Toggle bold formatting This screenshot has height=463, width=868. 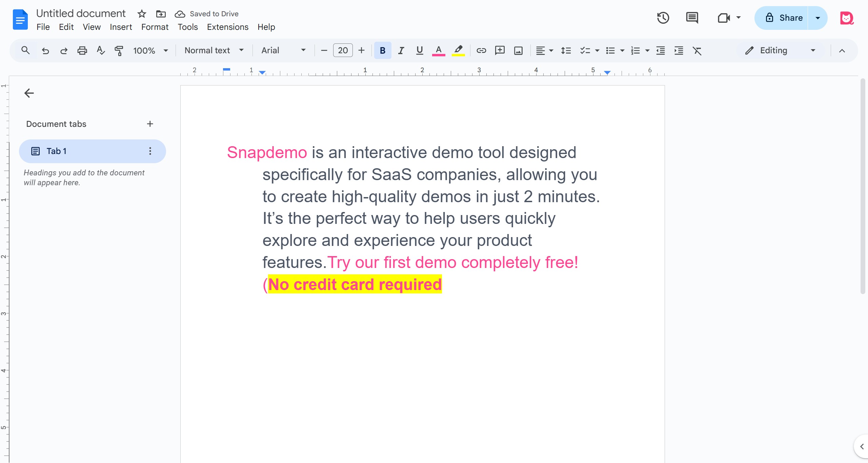[383, 51]
